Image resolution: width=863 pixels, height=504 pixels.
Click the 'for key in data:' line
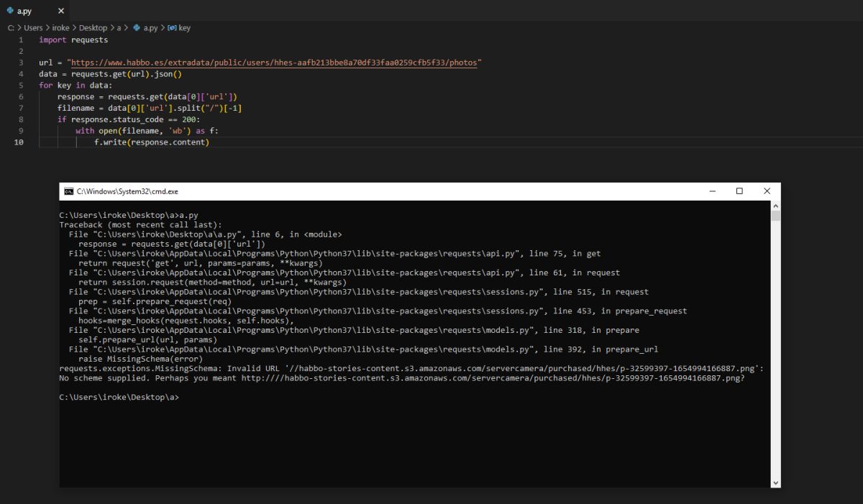coord(76,86)
